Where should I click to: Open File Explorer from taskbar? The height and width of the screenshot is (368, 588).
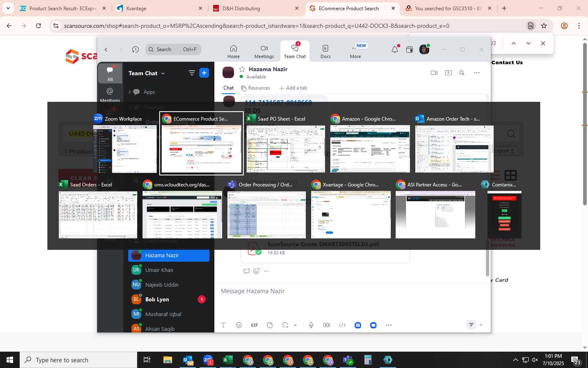click(x=168, y=360)
